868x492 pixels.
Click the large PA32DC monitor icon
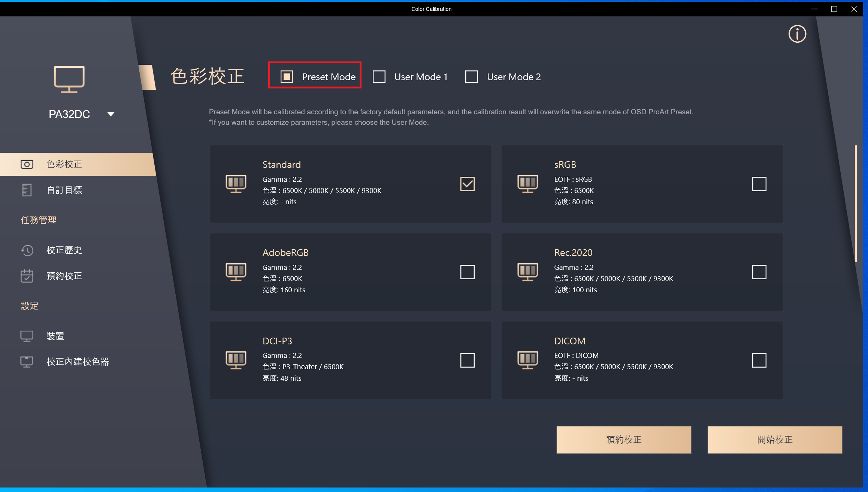69,79
